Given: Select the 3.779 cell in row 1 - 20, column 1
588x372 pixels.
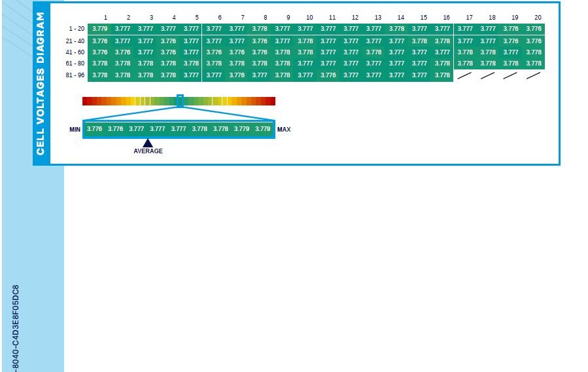Looking at the screenshot, I should tap(99, 29).
